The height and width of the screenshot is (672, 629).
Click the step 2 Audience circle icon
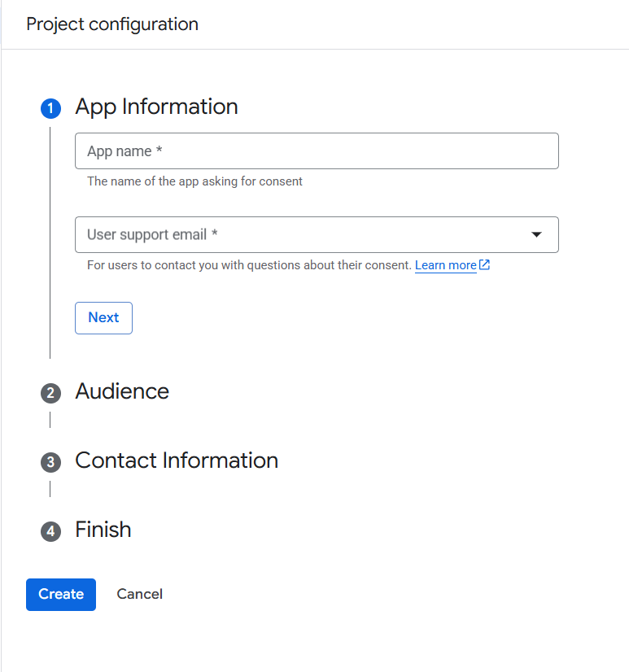tap(50, 393)
